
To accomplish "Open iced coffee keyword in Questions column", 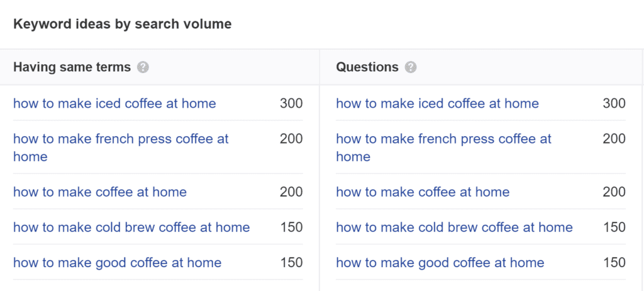I will click(x=438, y=103).
